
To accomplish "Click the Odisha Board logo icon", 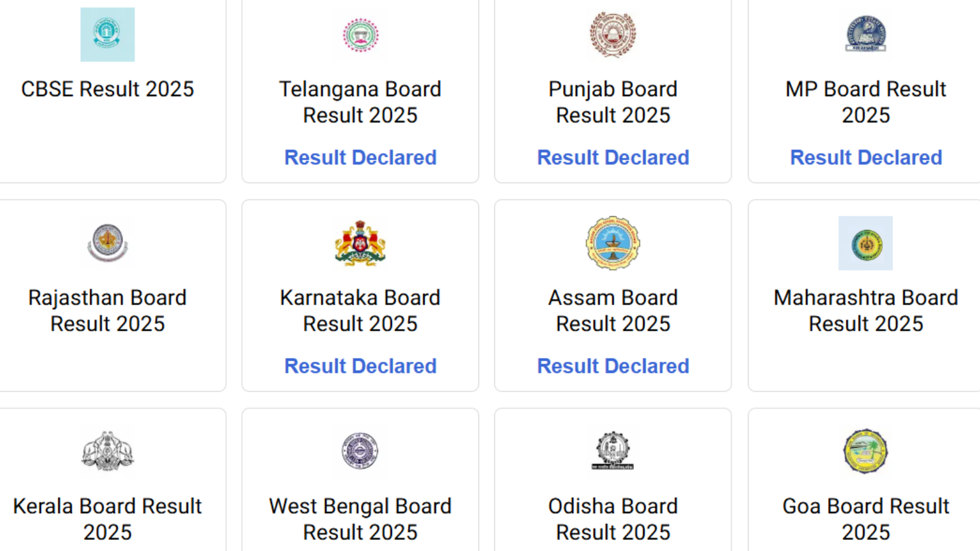I will (612, 451).
